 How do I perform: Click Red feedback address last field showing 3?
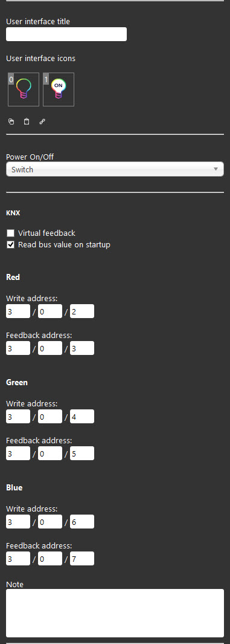pyautogui.click(x=82, y=348)
